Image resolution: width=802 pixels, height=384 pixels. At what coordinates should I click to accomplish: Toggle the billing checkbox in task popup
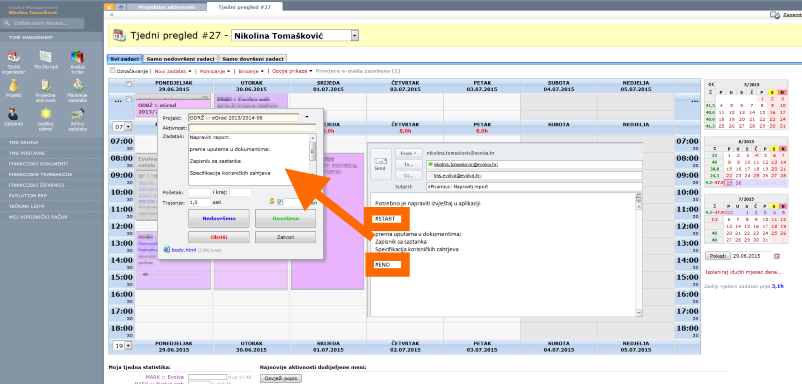(280, 202)
